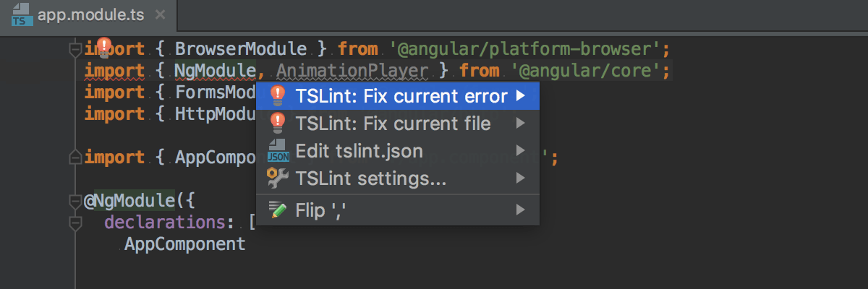The height and width of the screenshot is (289, 868).
Task: Close the app.module.ts editor tab
Action: pos(160,15)
